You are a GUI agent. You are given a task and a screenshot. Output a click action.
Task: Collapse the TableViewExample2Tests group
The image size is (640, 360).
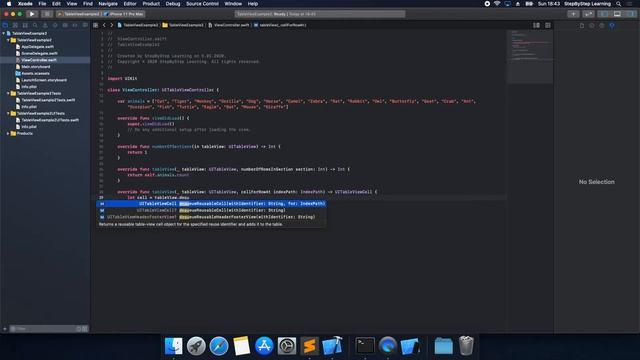click(x=8, y=93)
